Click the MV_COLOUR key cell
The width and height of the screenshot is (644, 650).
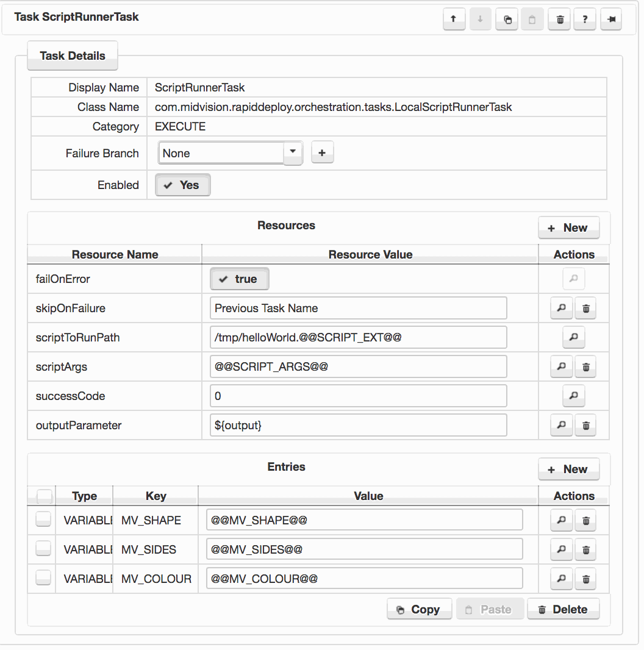[x=156, y=579]
